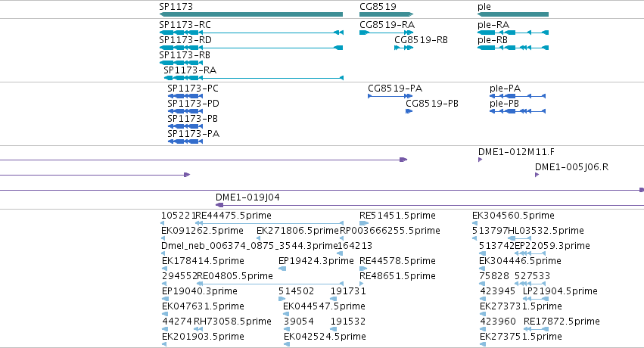Click the SP1173-PD protein label
644x348 pixels.
point(193,104)
